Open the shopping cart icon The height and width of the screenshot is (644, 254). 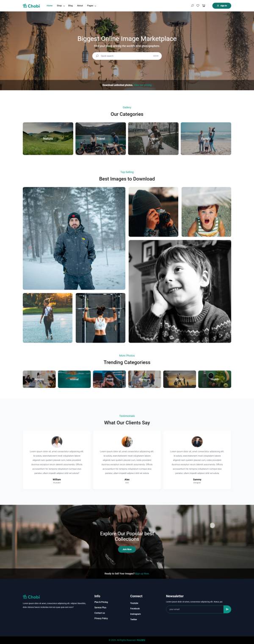click(204, 6)
